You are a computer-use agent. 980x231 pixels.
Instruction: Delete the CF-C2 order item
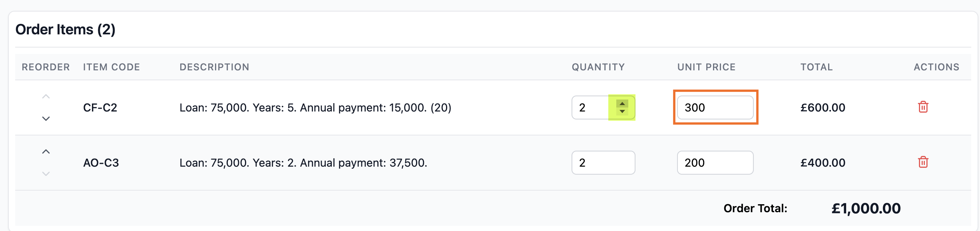point(923,107)
